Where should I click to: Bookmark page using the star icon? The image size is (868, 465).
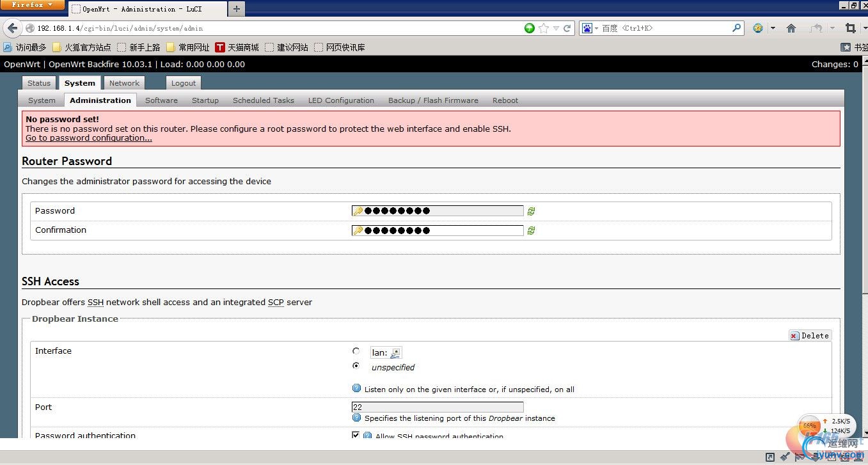[544, 28]
